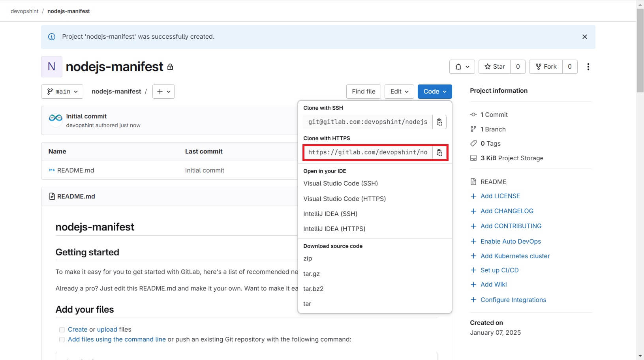Expand the main branch selector
This screenshot has height=360, width=644.
pyautogui.click(x=62, y=91)
